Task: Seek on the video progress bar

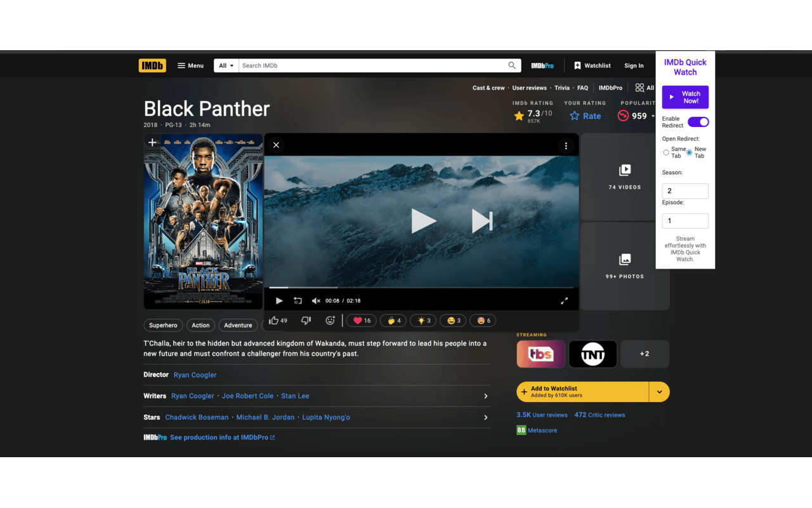Action: 421,288
